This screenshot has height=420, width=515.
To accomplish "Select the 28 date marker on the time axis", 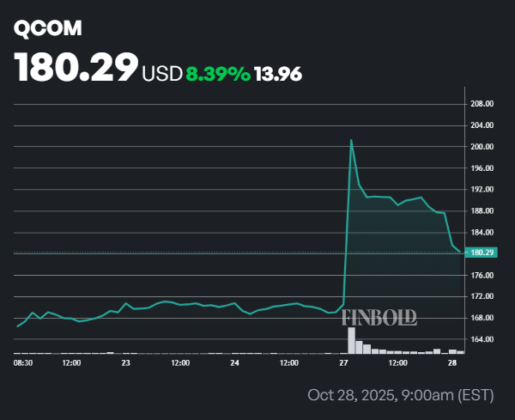I will (x=452, y=363).
